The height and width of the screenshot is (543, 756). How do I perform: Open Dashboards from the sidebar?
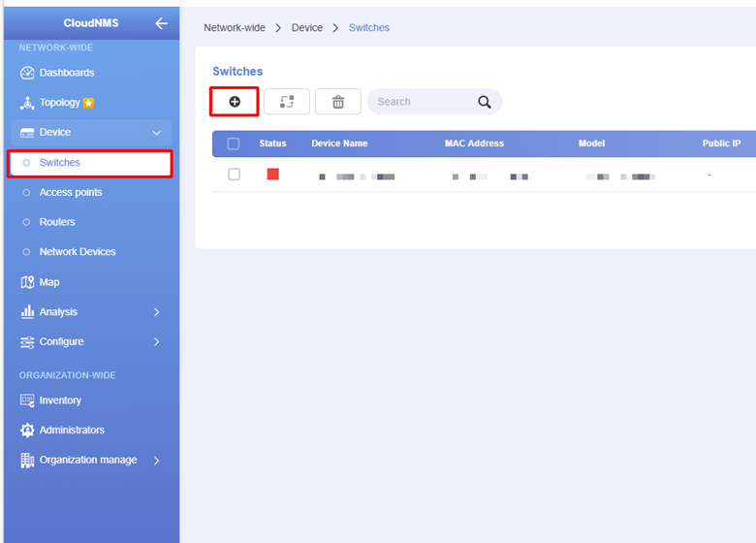coord(66,73)
